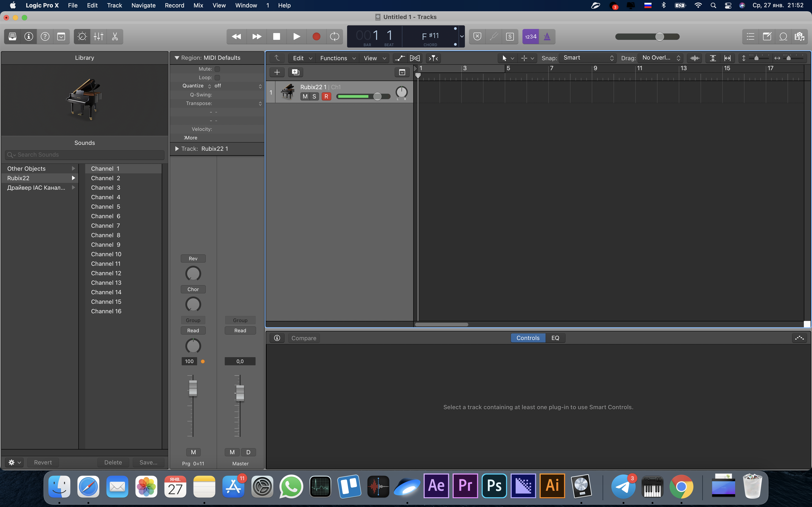Open the Mixer from control bar

click(x=98, y=36)
